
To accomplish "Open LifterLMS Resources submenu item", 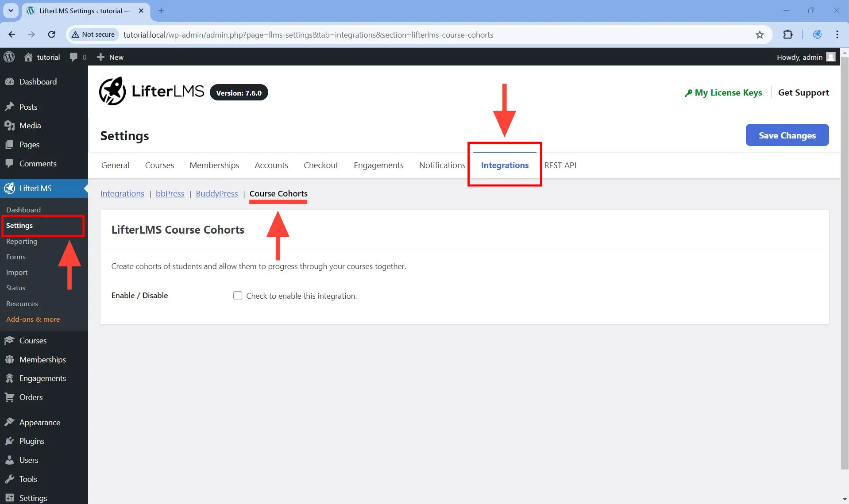I will [22, 304].
